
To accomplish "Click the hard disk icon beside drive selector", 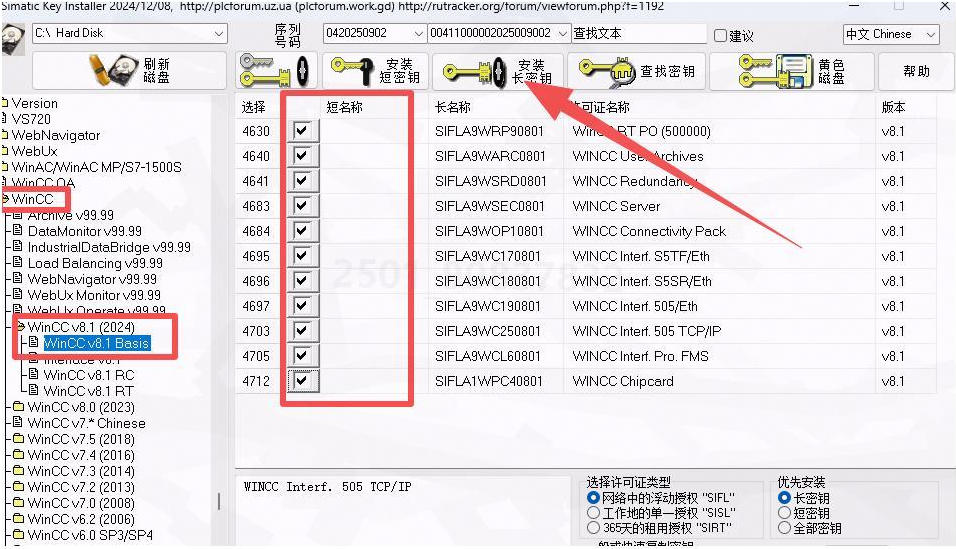I will pyautogui.click(x=13, y=39).
